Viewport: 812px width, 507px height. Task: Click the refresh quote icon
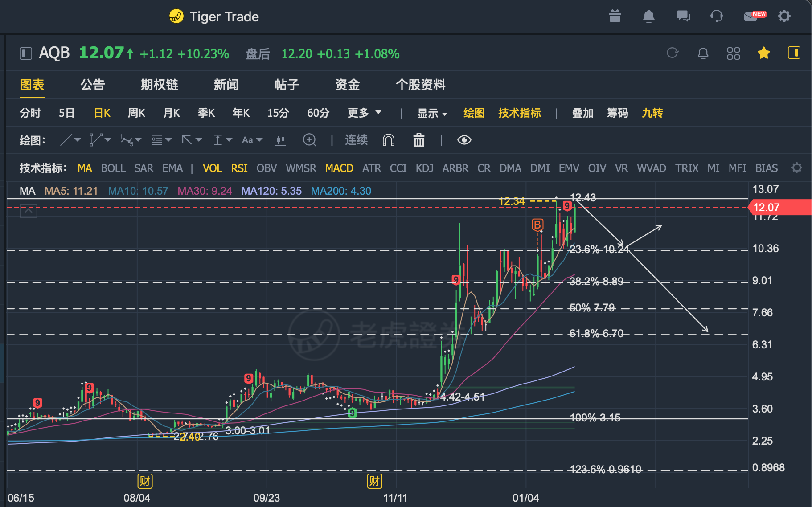click(673, 53)
